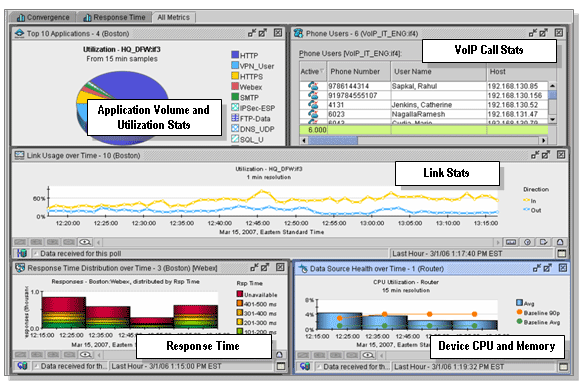Click the Phone Users horizontal scroll right arrow

(x=544, y=140)
